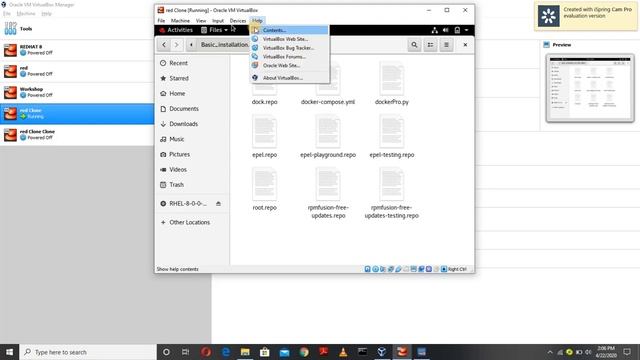Click the Activities button
Screen dimensions: 640x360
[x=176, y=30]
